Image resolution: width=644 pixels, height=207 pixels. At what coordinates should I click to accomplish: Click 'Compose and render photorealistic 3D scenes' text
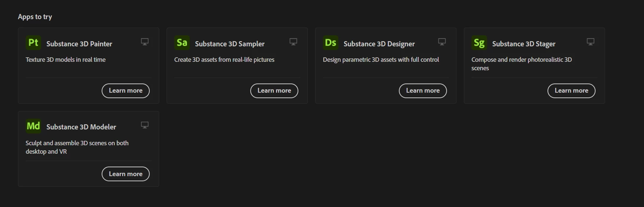[x=521, y=64]
